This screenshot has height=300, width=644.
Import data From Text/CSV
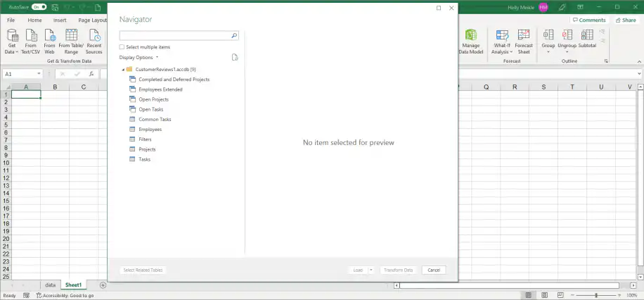(31, 42)
